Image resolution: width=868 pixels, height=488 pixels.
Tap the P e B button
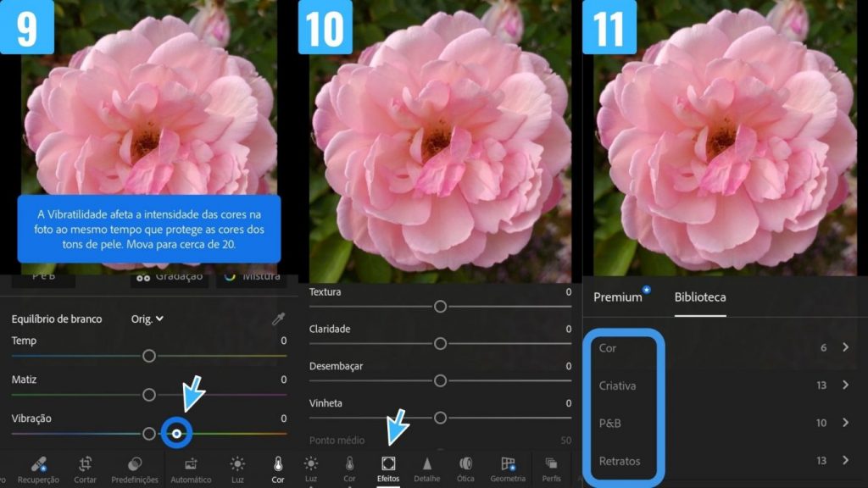pyautogui.click(x=43, y=277)
